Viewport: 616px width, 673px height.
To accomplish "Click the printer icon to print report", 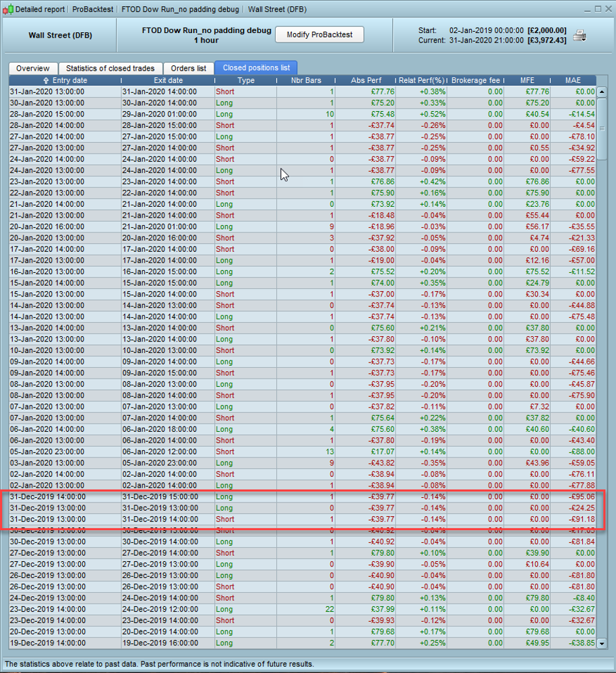I will pos(580,36).
